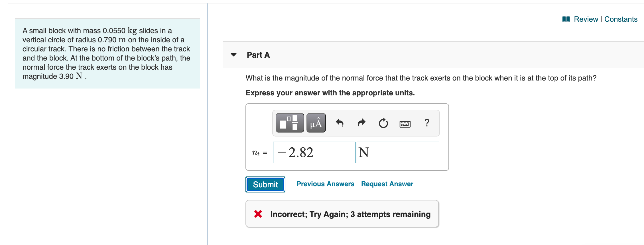Click the units field containing N

pos(397,152)
